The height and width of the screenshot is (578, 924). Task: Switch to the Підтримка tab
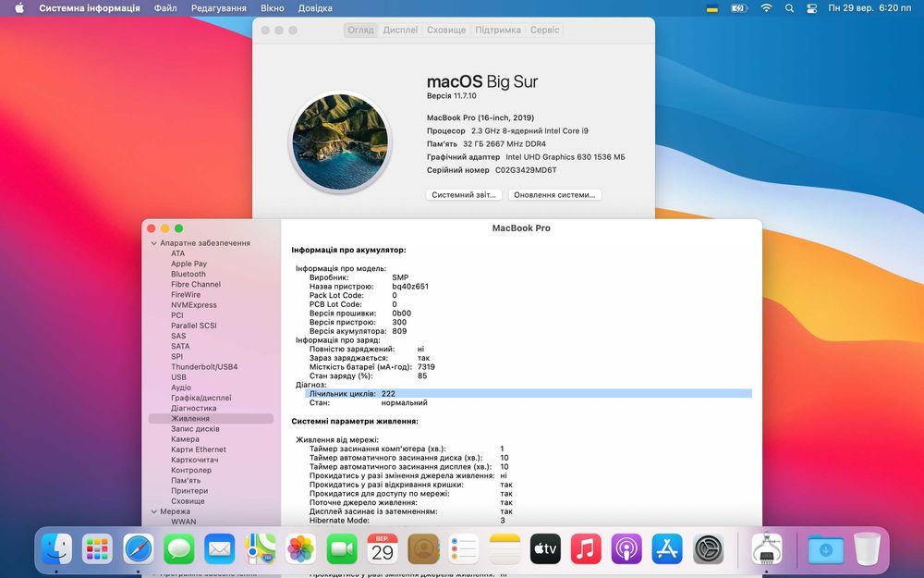click(x=498, y=31)
